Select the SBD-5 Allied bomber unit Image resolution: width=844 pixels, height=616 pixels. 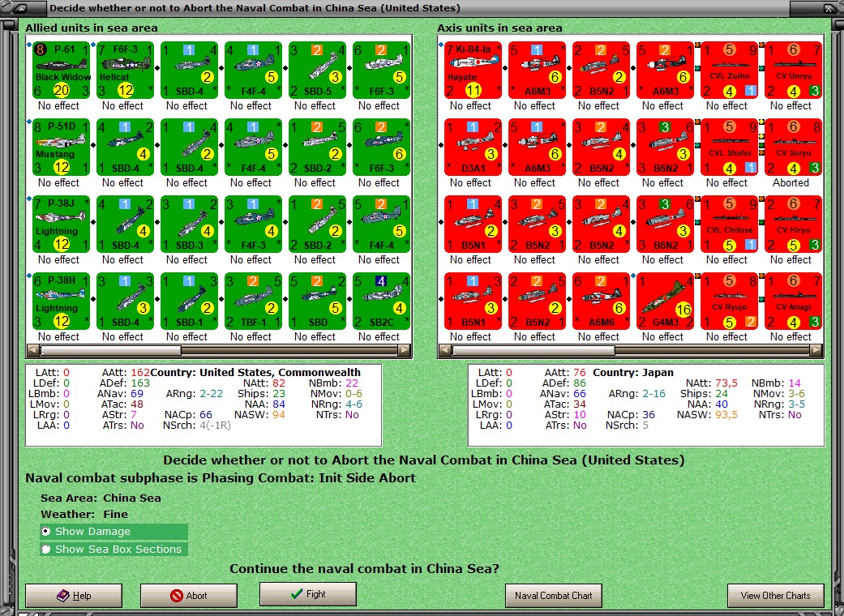[317, 70]
